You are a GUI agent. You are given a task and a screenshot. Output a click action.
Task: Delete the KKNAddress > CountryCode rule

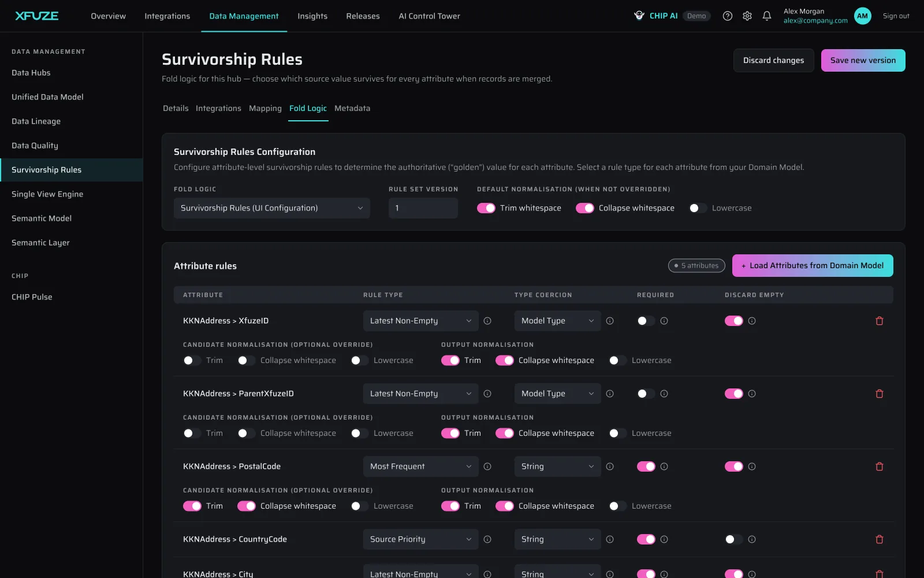[x=880, y=539]
